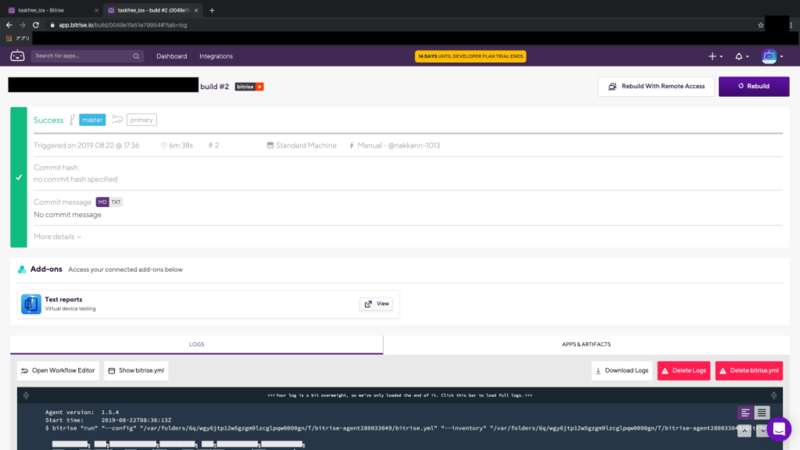Click the Add-ons section icon

point(22,269)
